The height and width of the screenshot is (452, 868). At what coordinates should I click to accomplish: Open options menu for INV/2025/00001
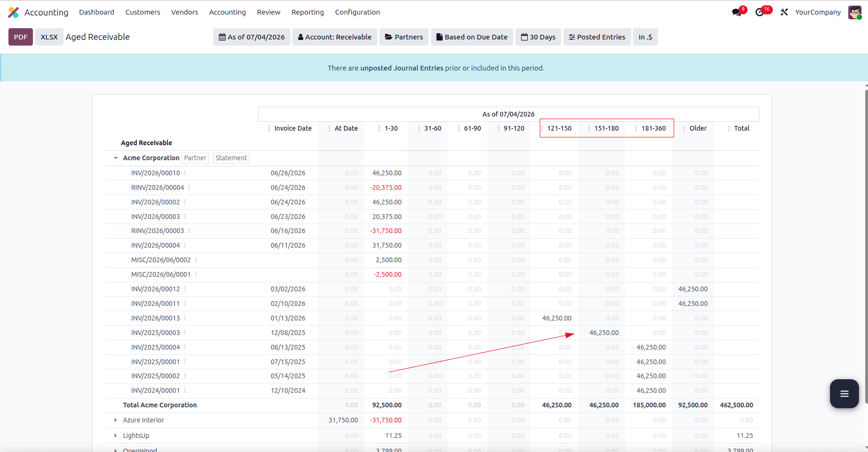click(x=185, y=362)
